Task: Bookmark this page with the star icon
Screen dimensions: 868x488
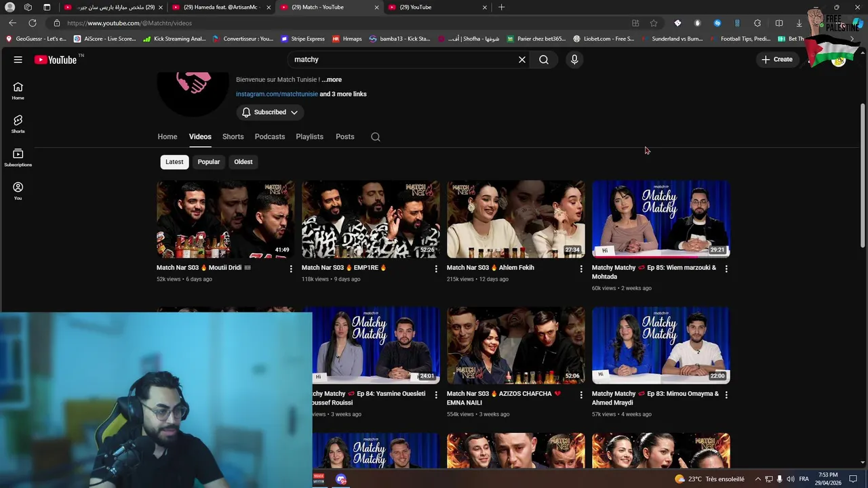Action: tap(654, 23)
